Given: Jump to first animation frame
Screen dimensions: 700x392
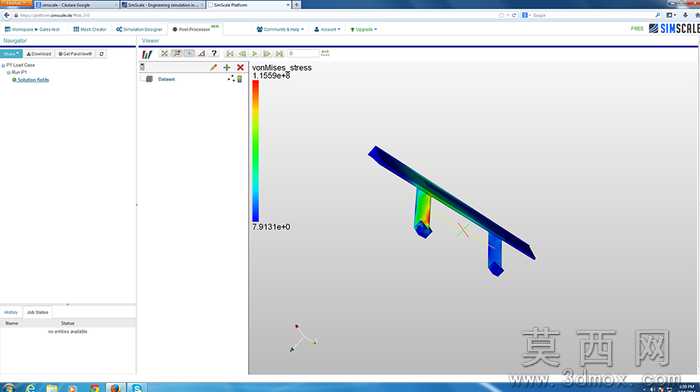Looking at the screenshot, I should pos(229,54).
